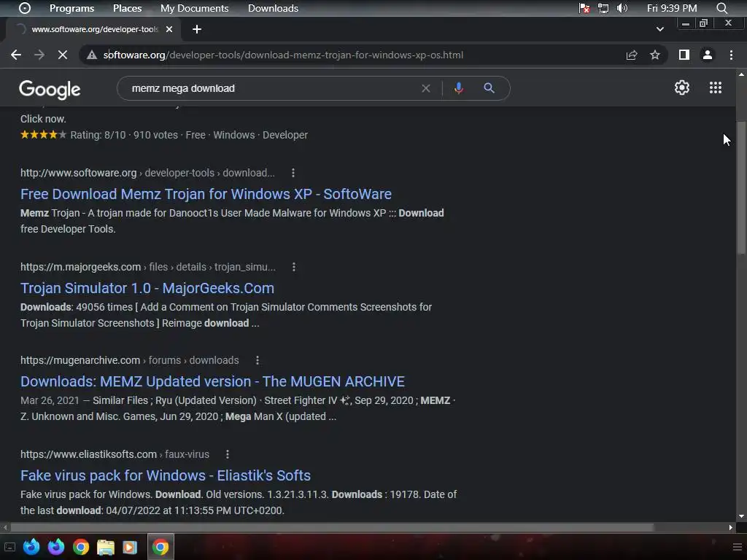
Task: Share this page from address bar
Action: tap(632, 55)
